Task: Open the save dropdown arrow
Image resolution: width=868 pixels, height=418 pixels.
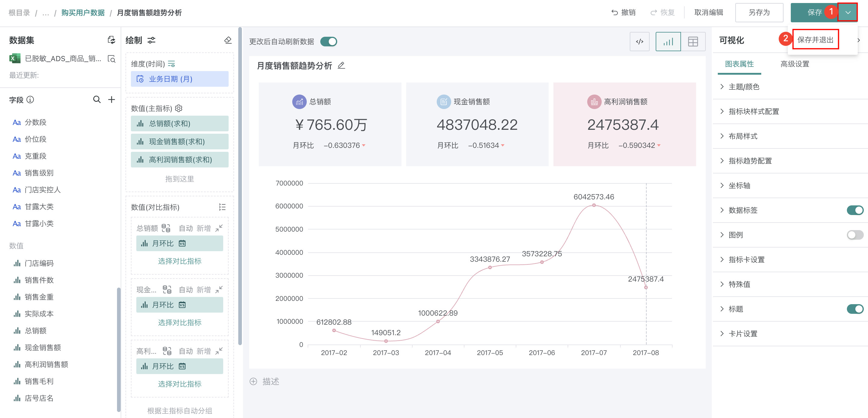Action: tap(847, 13)
